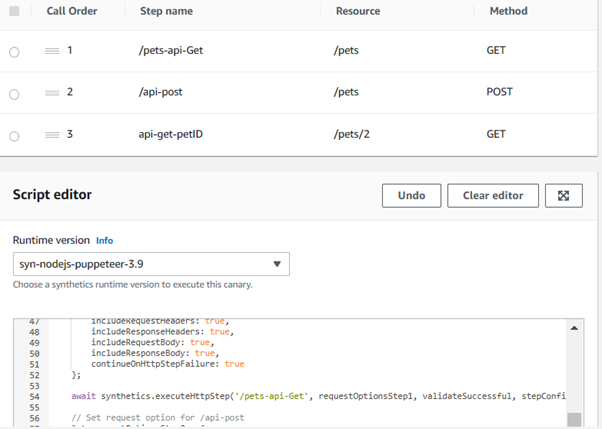Screen dimensions: 602x429
Task: Sort by Call Order column header
Action: coord(70,12)
